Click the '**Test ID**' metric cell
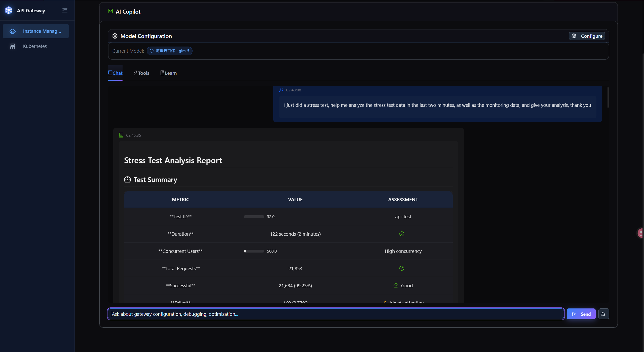The height and width of the screenshot is (352, 644). 180,217
